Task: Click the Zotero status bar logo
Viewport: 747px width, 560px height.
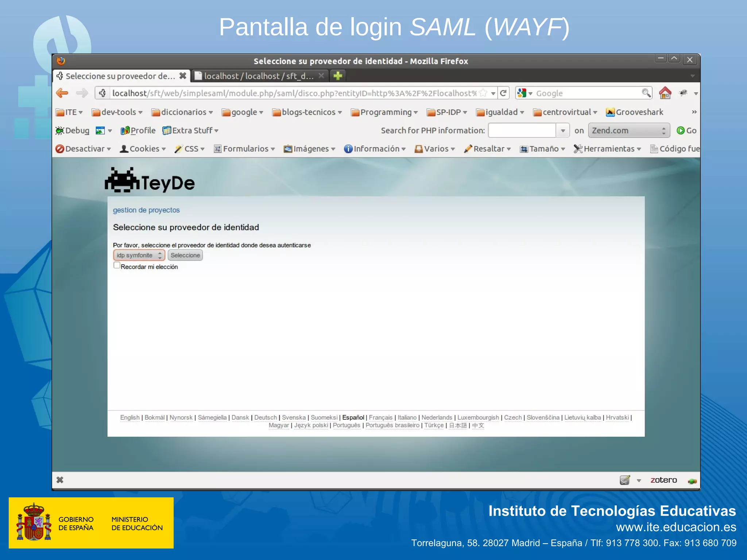Action: pos(663,480)
